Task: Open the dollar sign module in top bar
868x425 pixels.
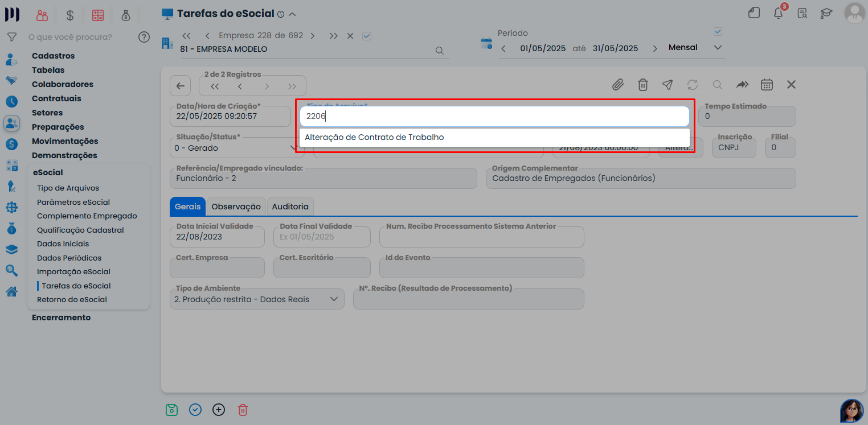Action: [69, 15]
